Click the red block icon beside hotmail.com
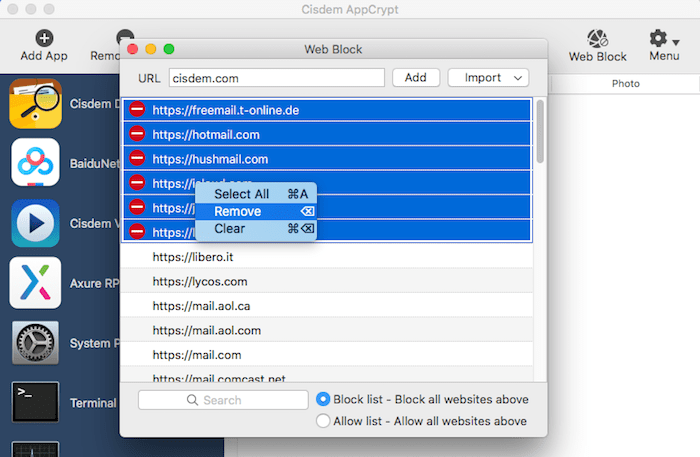Viewport: 700px width, 457px height. 137,134
